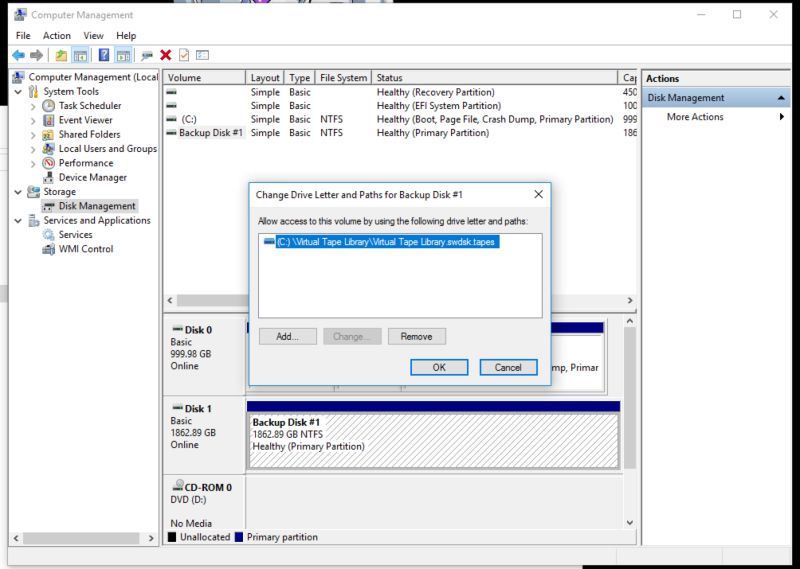Click OK in the drive letter dialog

tap(439, 367)
